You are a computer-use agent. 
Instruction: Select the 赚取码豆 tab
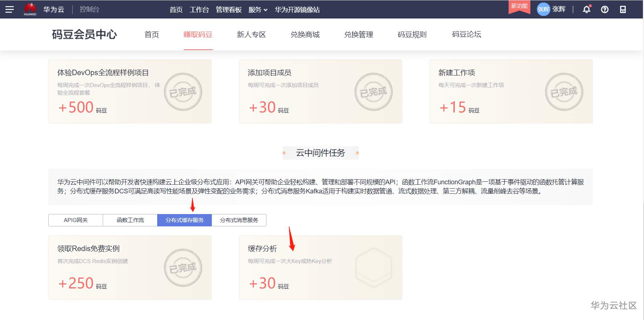(198, 34)
